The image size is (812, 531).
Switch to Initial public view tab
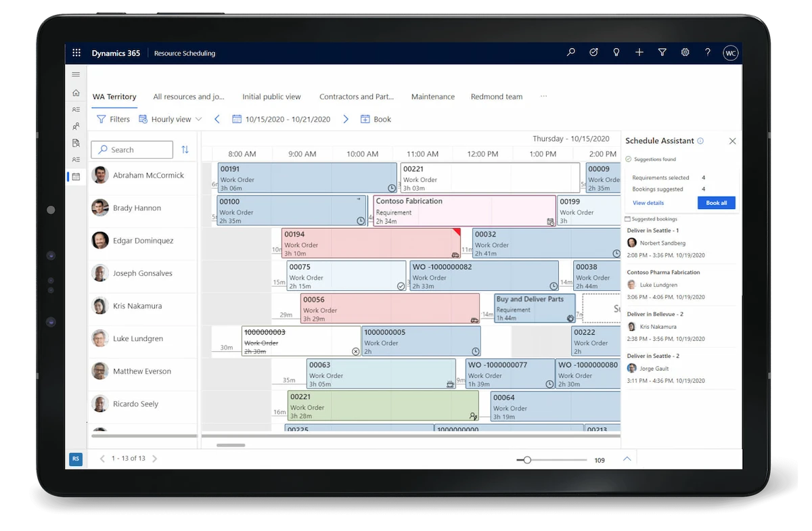coord(271,97)
